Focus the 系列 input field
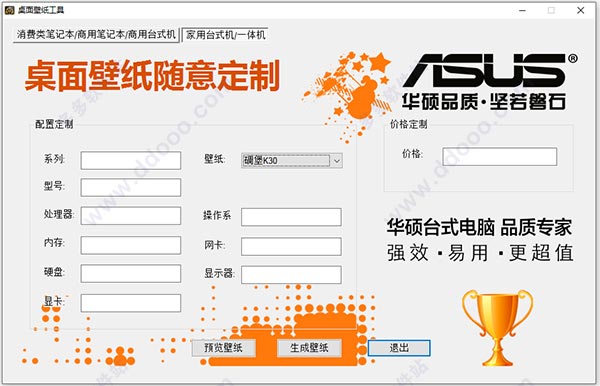Viewport: 600px width, 386px height. (131, 160)
